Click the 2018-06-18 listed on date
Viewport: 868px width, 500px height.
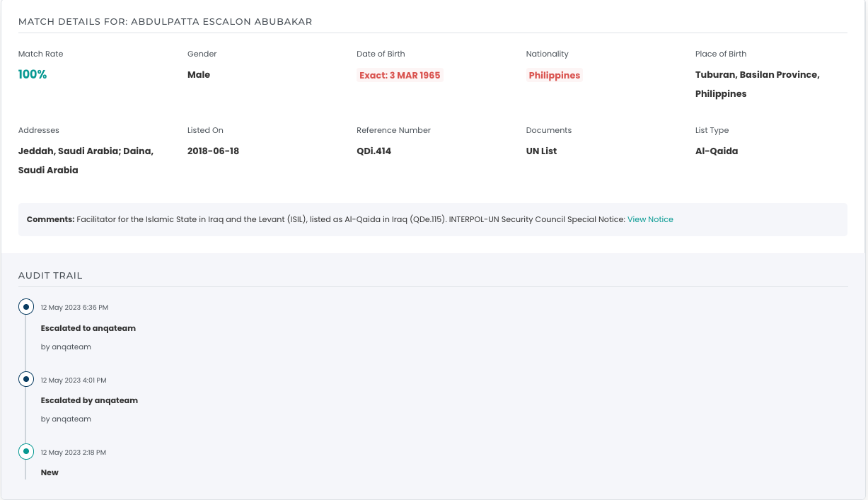click(x=213, y=151)
